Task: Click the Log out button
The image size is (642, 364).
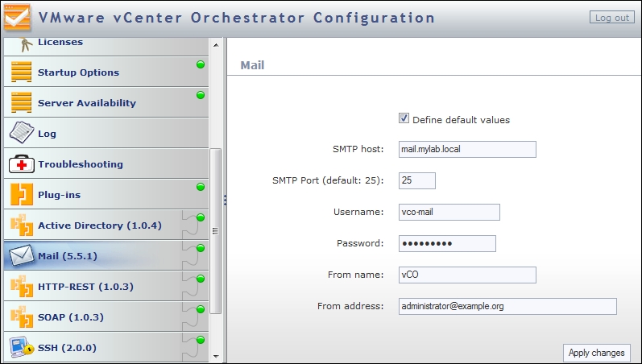Action: 611,18
